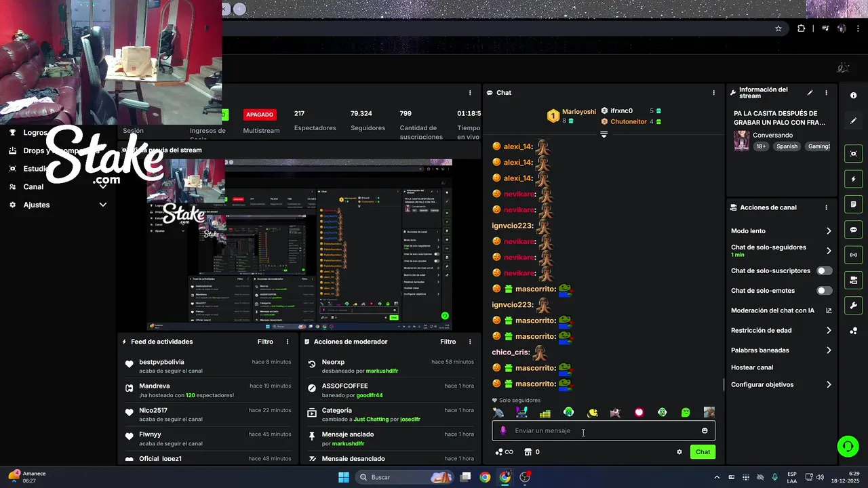868x488 pixels.
Task: Click the 'Mandreva' hosted activity entry
Action: coord(208,390)
